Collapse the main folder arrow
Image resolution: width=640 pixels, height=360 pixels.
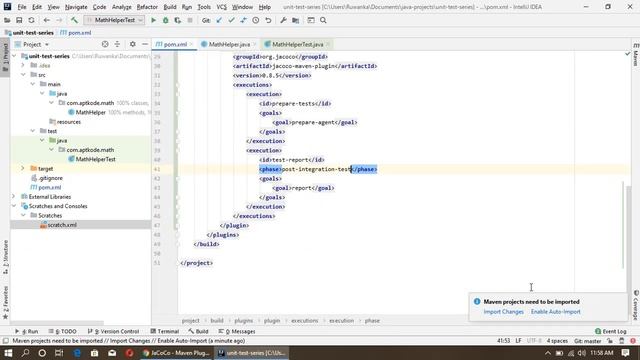click(x=33, y=84)
